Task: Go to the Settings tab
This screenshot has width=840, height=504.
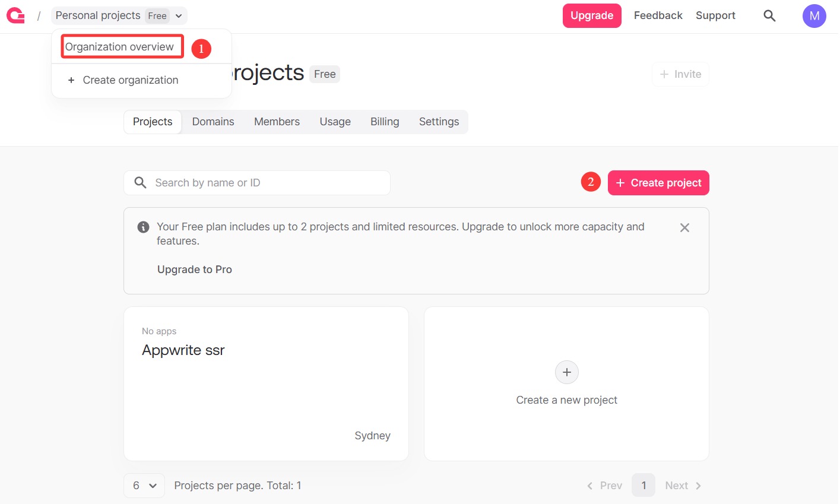Action: [x=439, y=122]
